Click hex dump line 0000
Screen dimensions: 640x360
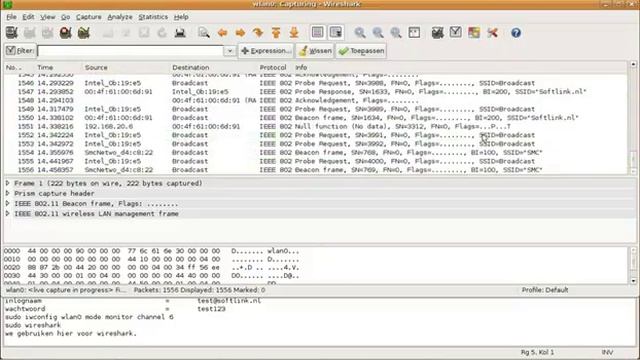[x=152, y=251]
